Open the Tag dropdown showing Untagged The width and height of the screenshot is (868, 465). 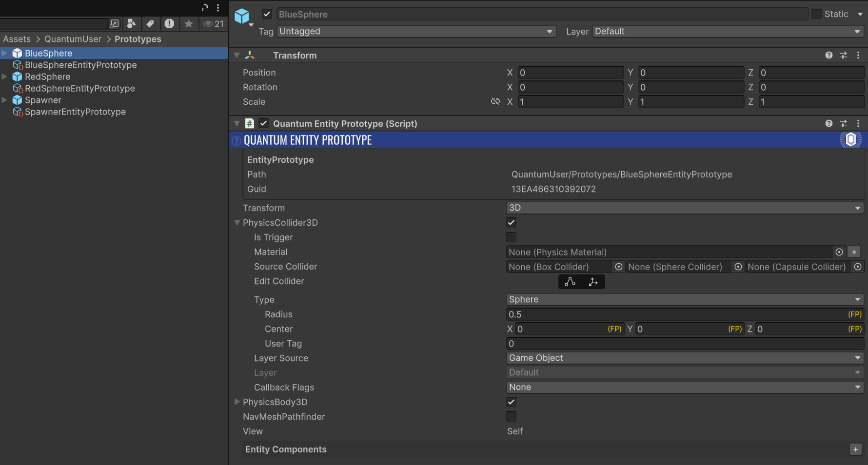click(416, 31)
